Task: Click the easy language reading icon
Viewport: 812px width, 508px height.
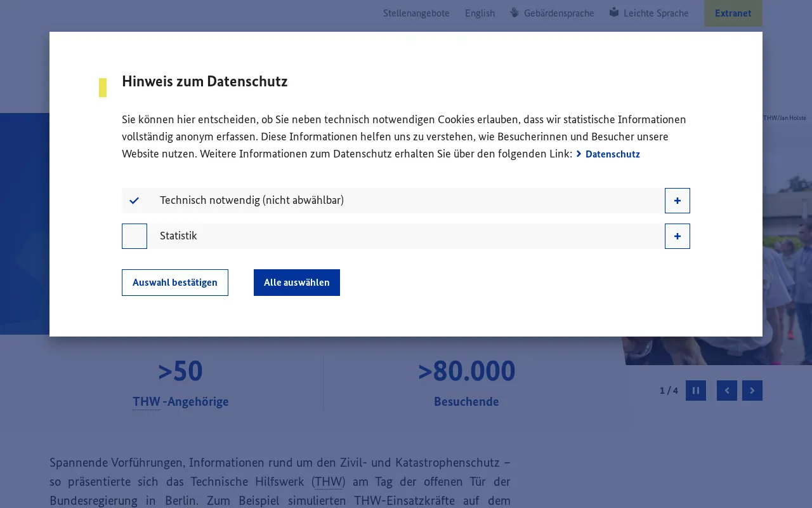Action: tap(614, 12)
